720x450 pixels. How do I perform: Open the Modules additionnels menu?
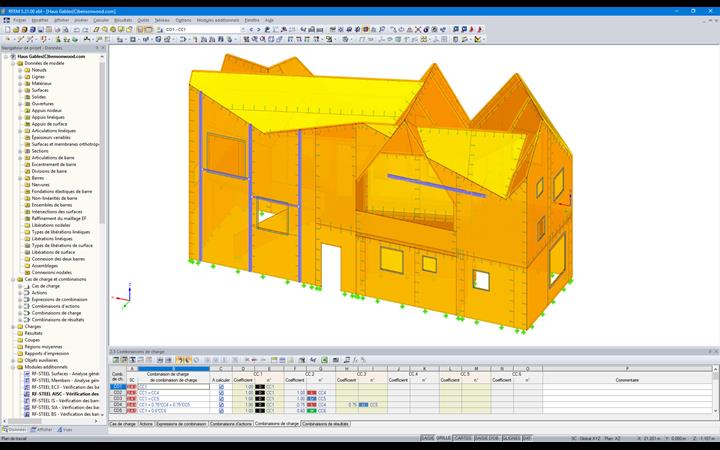click(x=218, y=20)
